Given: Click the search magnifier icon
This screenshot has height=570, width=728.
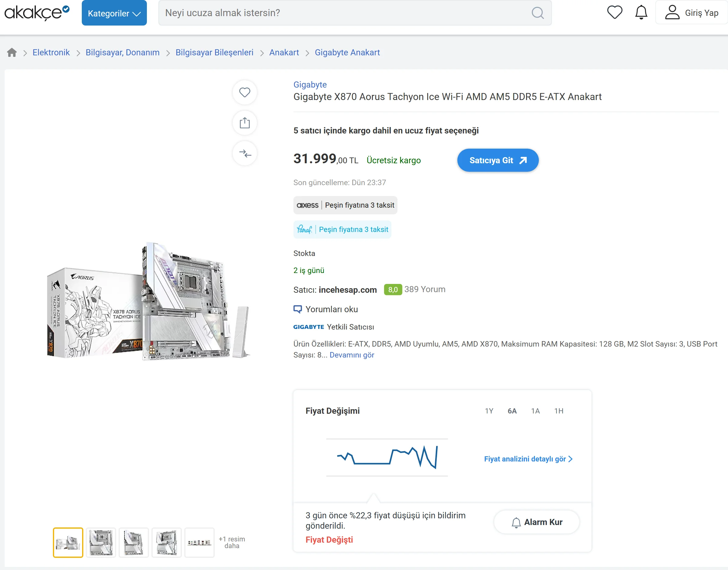Looking at the screenshot, I should point(537,13).
